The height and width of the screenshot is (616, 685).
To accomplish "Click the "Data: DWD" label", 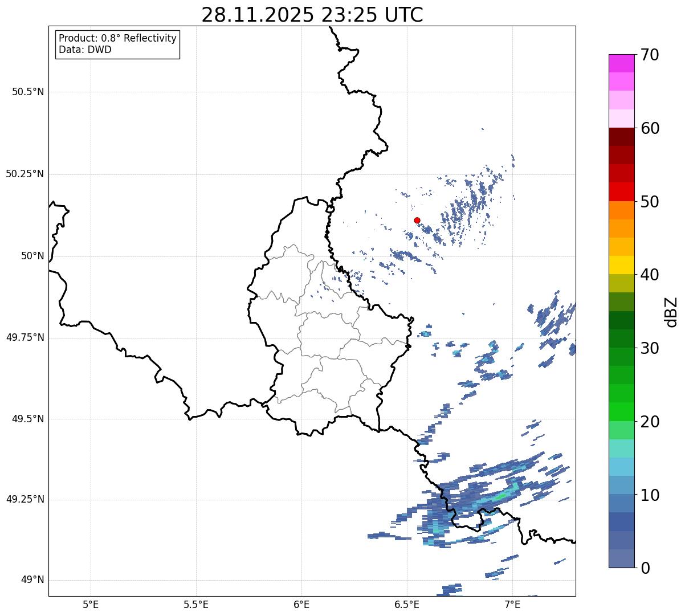I will coord(85,50).
